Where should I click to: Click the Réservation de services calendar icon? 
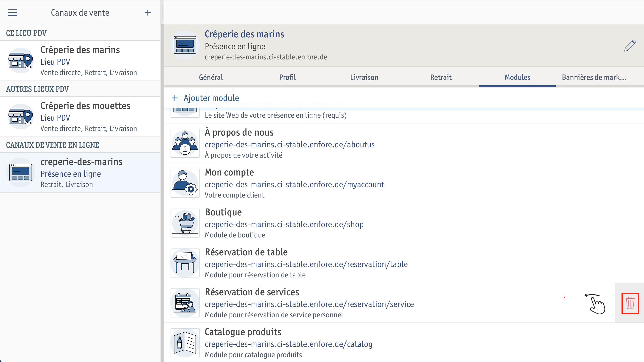[185, 303]
